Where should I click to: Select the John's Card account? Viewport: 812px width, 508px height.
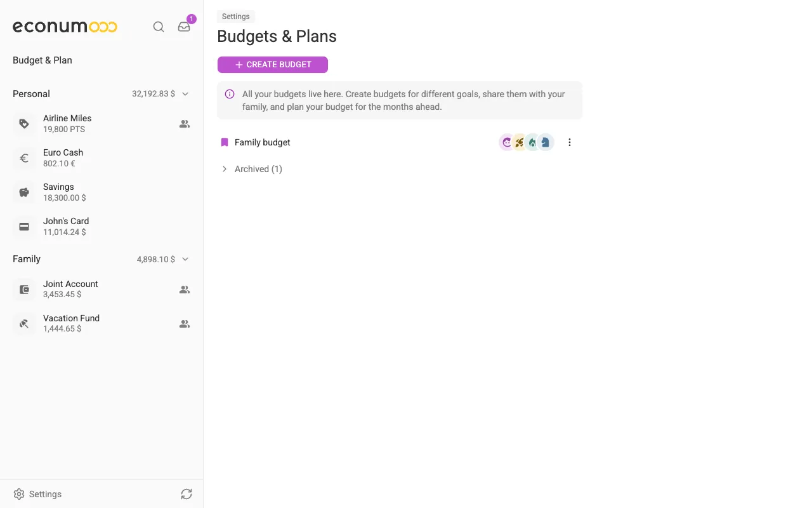tap(101, 227)
